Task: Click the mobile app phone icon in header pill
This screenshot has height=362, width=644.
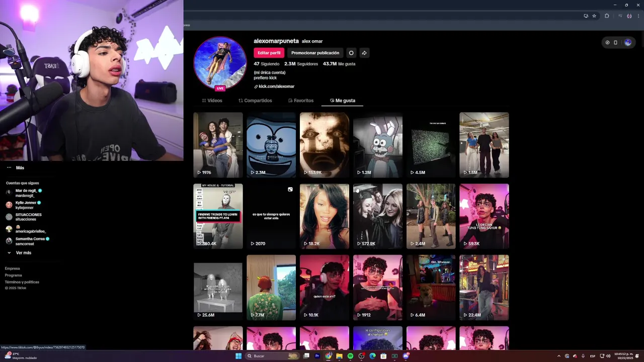Action: (x=615, y=43)
